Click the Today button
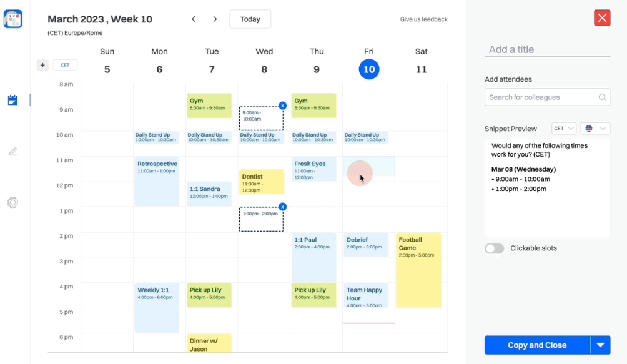 tap(250, 19)
